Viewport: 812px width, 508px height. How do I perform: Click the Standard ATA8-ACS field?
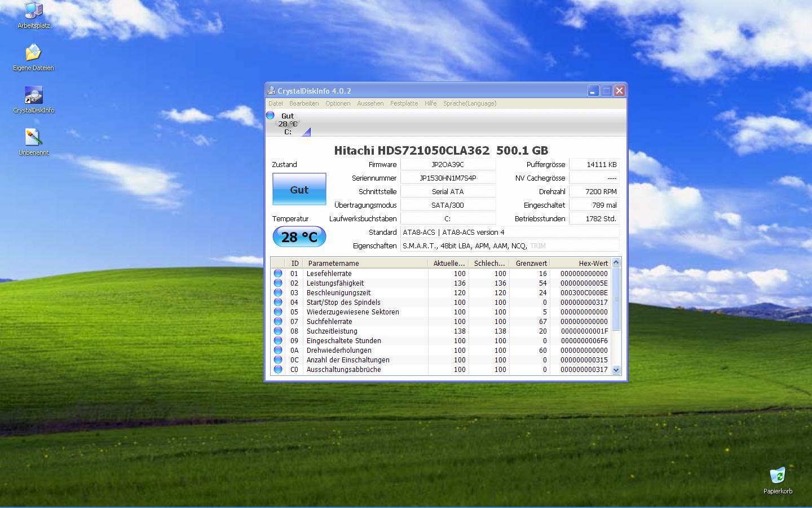510,232
